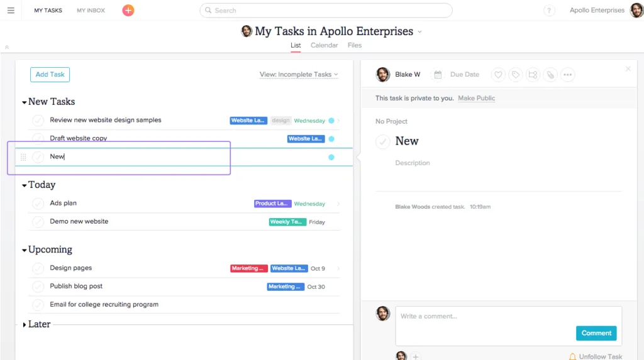Add subtasks using subtask icon
The height and width of the screenshot is (360, 644).
click(x=533, y=75)
